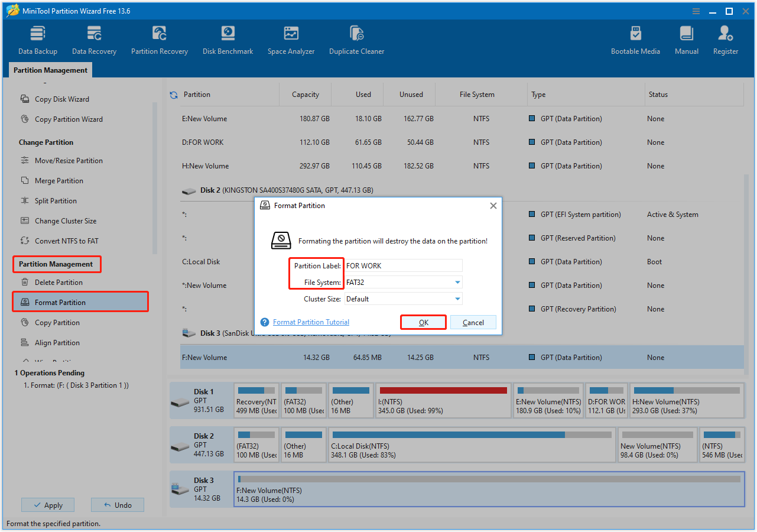Open the Format Partition Tutorial link

pyautogui.click(x=310, y=322)
